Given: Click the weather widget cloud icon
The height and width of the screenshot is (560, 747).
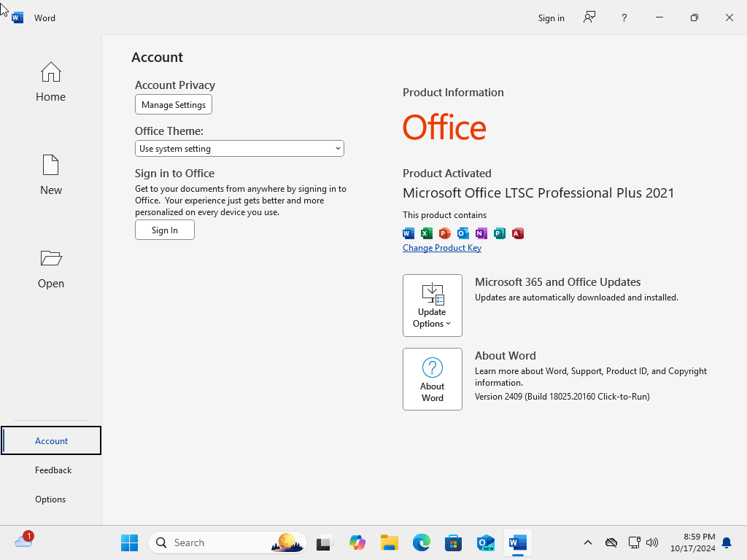Looking at the screenshot, I should tap(23, 540).
